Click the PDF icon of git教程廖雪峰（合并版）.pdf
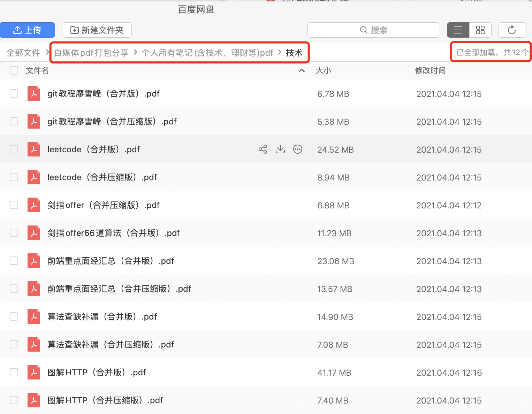Screen dimensions: 532x414 [34, 93]
